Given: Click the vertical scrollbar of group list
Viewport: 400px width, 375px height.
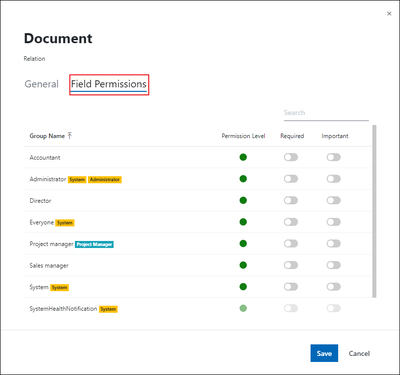Looking at the screenshot, I should 374,211.
